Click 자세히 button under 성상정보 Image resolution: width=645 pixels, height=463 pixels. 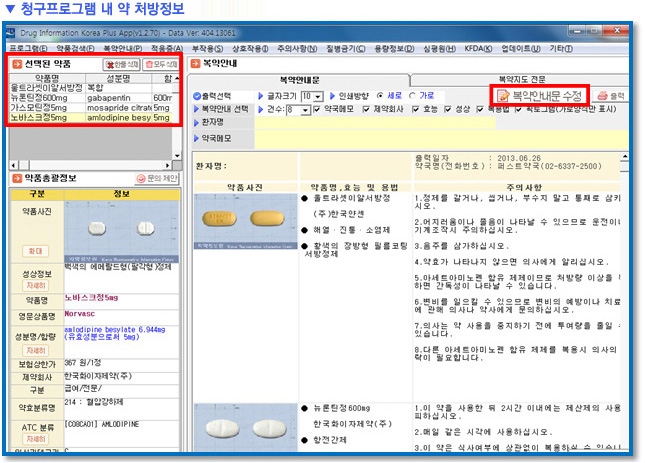(36, 285)
